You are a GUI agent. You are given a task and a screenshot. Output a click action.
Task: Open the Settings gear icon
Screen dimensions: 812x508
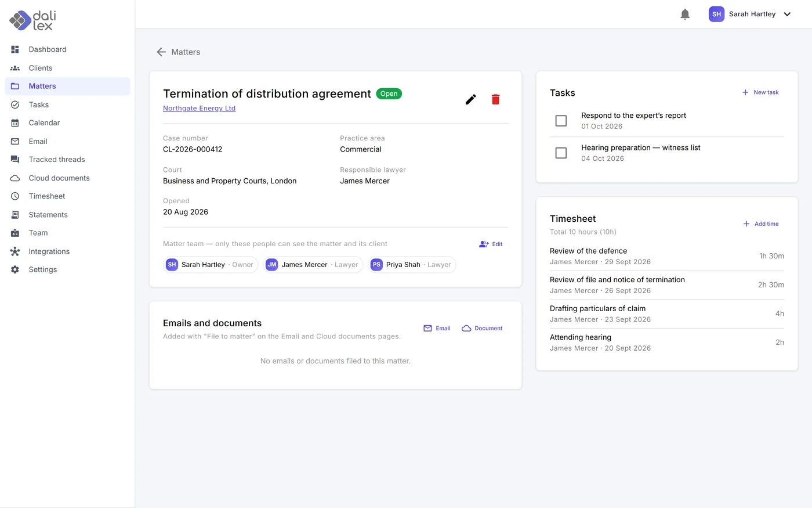(15, 269)
